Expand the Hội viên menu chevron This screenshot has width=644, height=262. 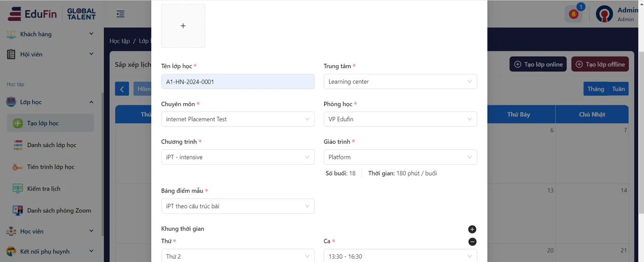point(91,54)
